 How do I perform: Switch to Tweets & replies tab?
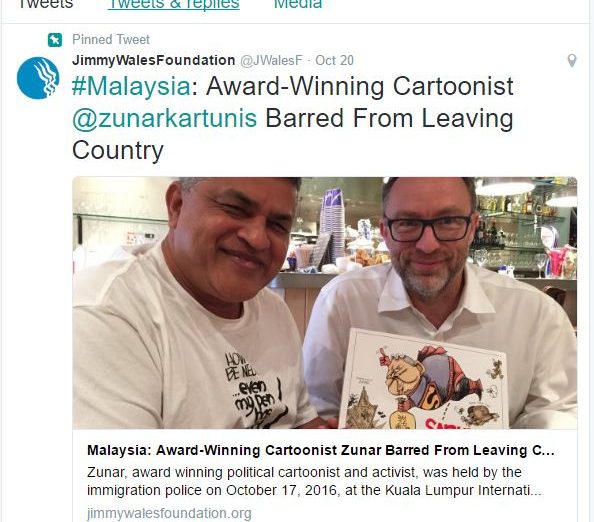(x=174, y=5)
